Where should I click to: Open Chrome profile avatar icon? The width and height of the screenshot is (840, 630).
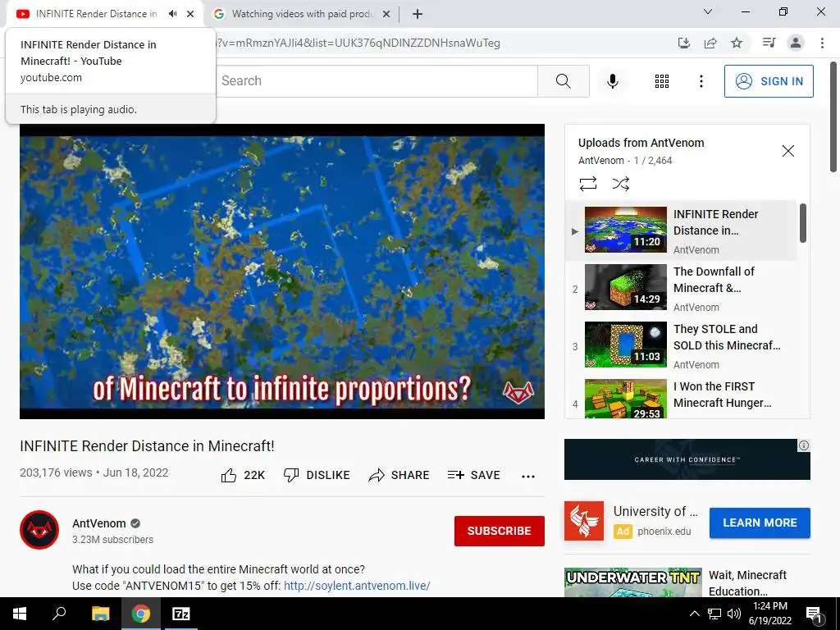[x=796, y=43]
